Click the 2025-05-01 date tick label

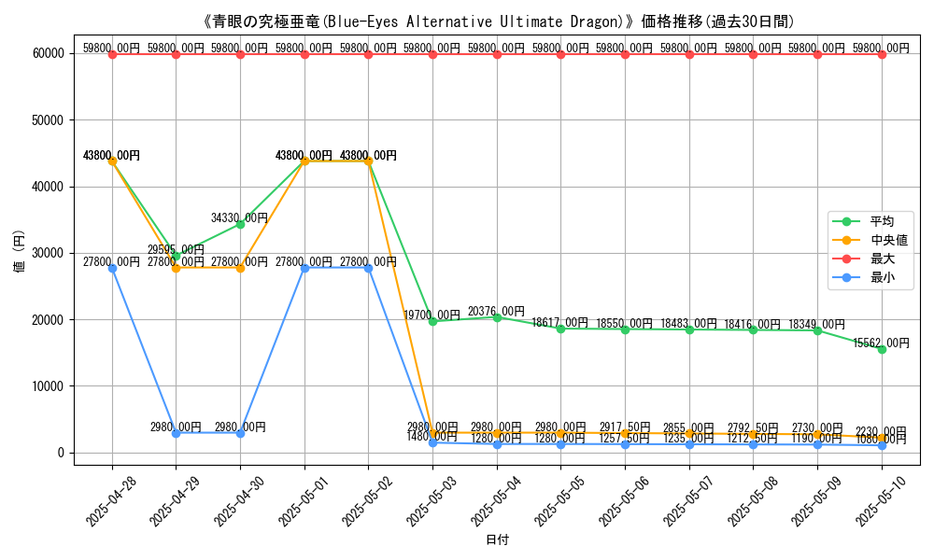(304, 501)
